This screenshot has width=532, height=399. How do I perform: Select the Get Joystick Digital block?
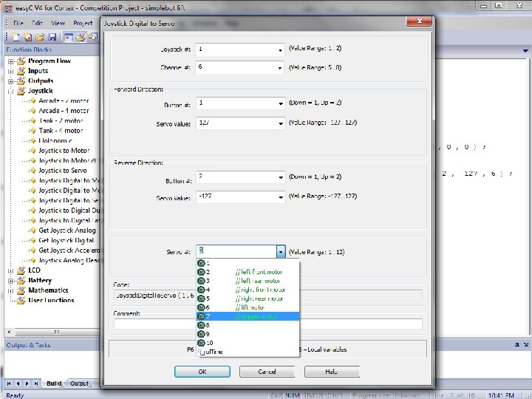pos(66,240)
